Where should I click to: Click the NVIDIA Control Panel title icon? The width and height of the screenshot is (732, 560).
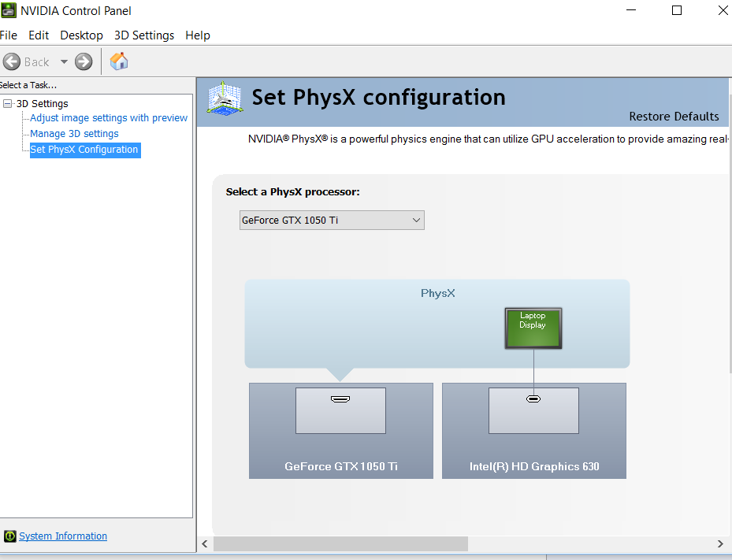click(x=9, y=11)
